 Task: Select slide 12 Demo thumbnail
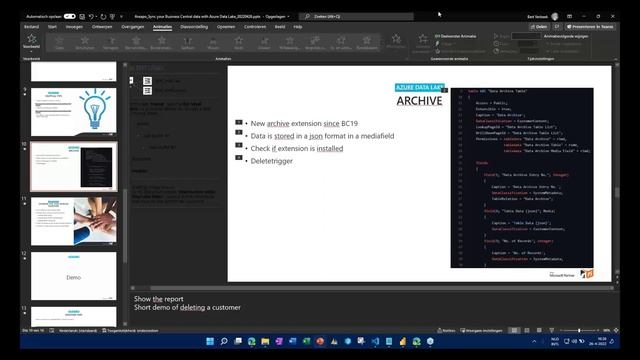[73, 276]
